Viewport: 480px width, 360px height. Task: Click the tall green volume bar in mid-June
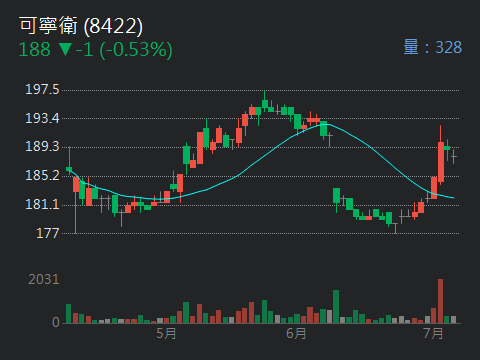tap(336, 307)
